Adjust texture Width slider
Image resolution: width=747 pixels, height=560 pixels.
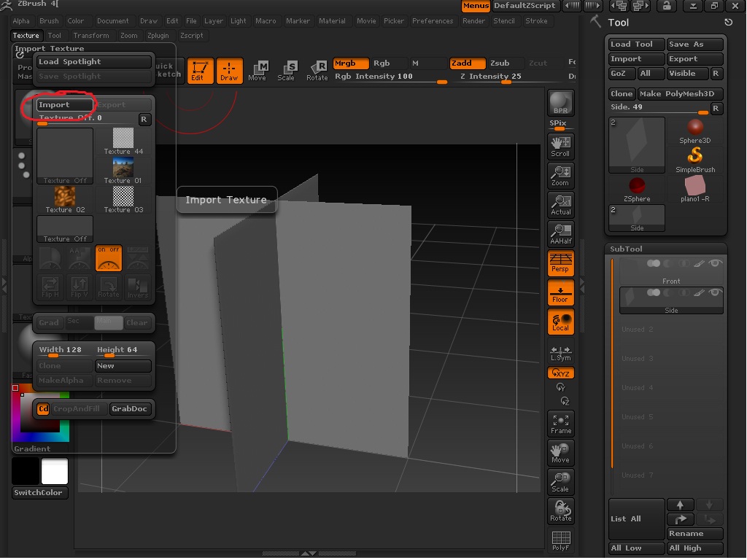tap(65, 351)
